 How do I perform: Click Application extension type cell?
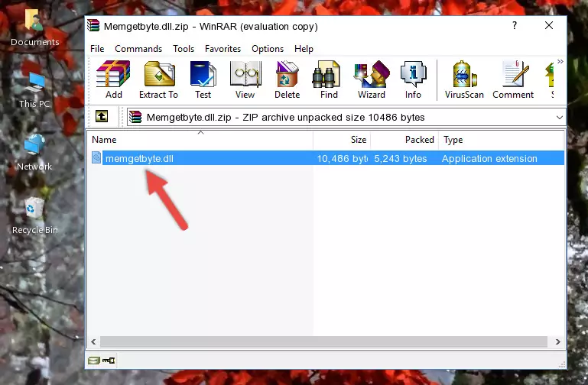point(489,158)
